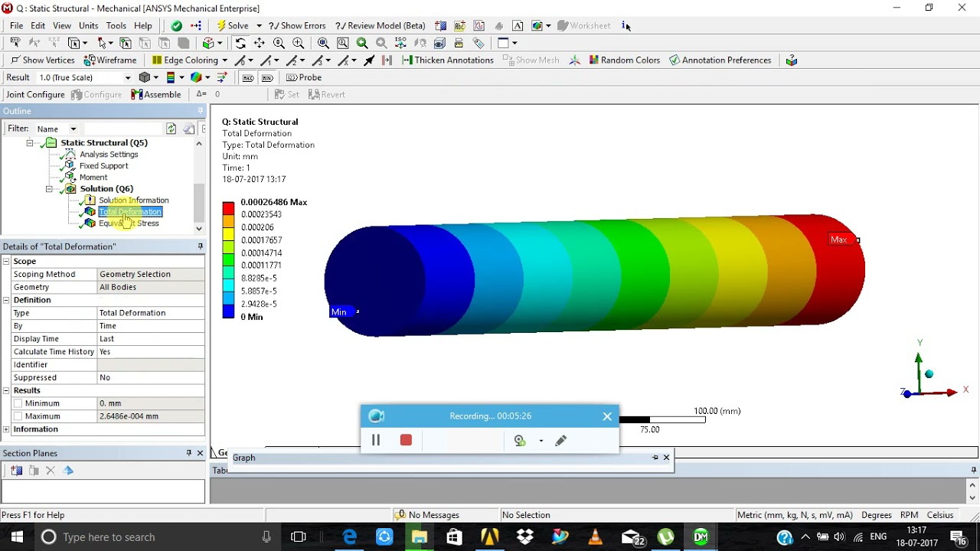Open the File menu
The image size is (980, 551).
16,25
